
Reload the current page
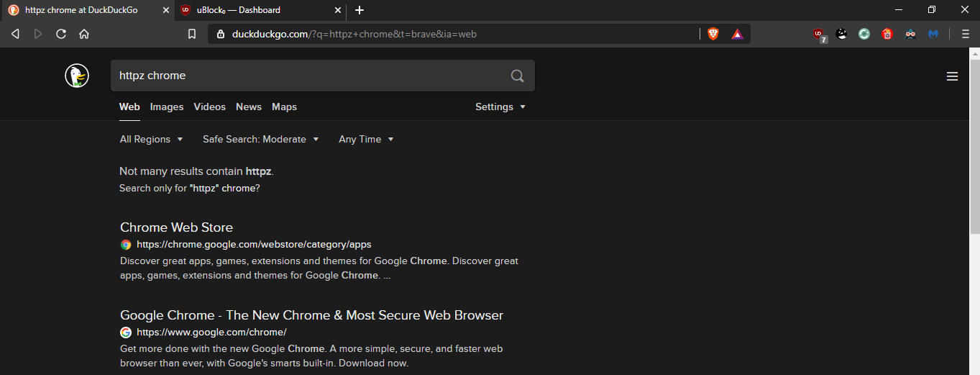tap(61, 34)
